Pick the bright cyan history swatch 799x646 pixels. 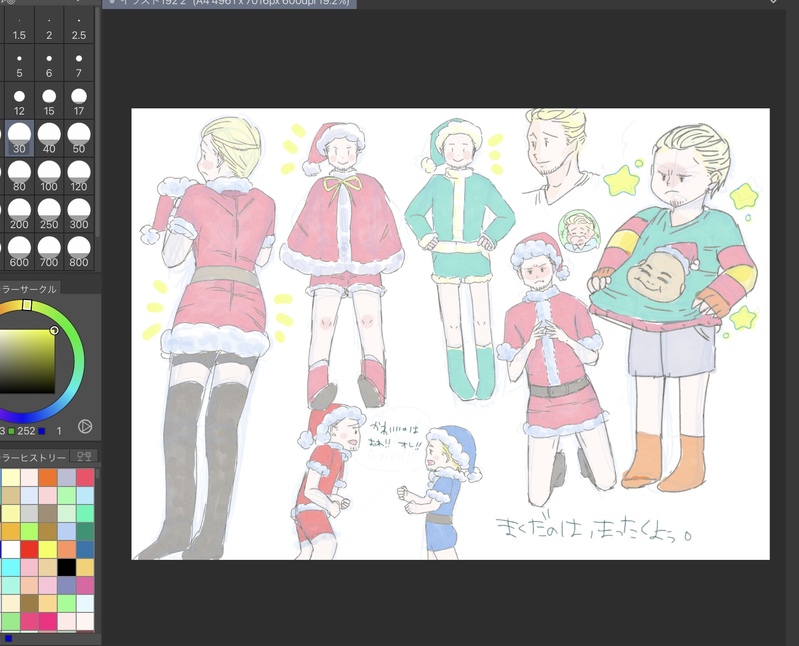click(11, 567)
